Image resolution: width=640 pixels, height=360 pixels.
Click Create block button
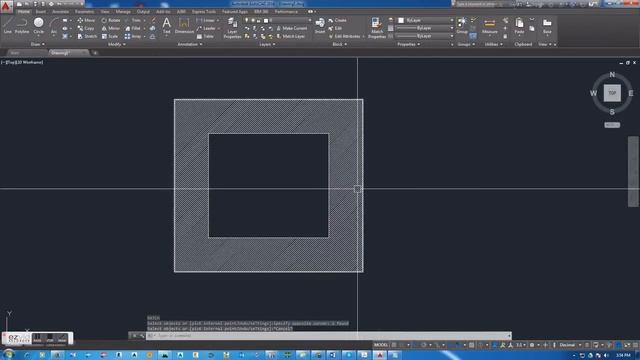pos(338,20)
